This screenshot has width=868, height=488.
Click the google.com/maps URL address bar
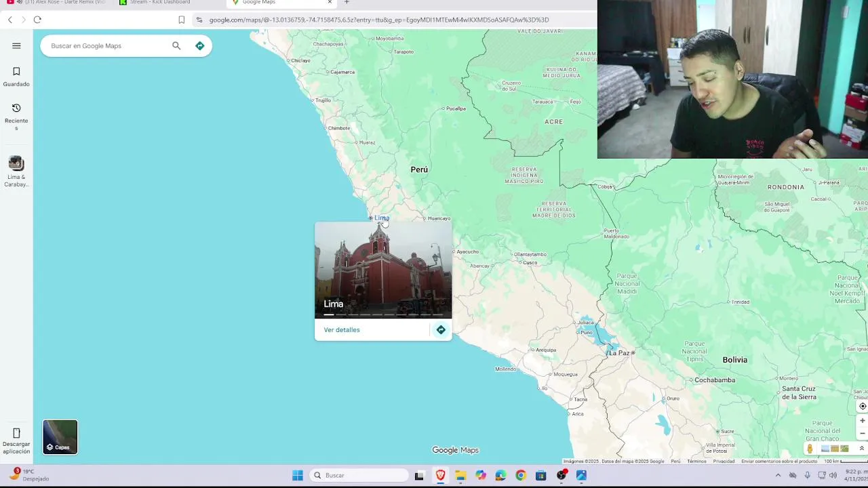coord(379,20)
